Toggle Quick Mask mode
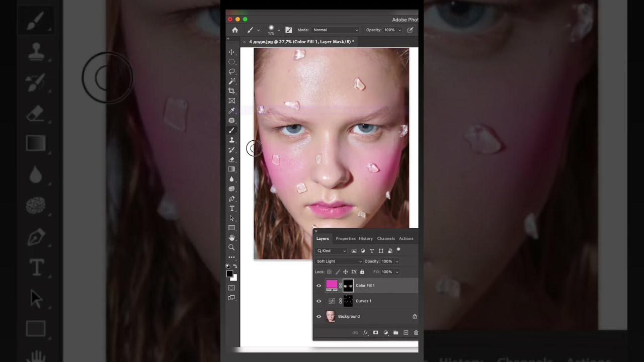The height and width of the screenshot is (362, 644). [x=231, y=288]
